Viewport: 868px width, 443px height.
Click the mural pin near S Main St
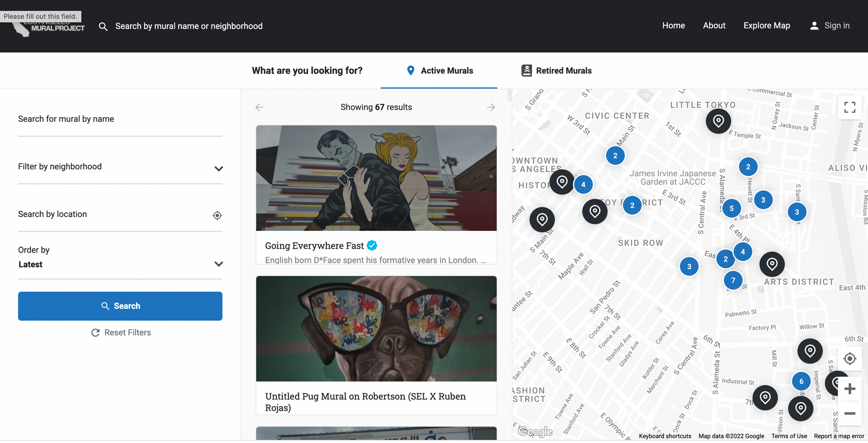pos(542,220)
